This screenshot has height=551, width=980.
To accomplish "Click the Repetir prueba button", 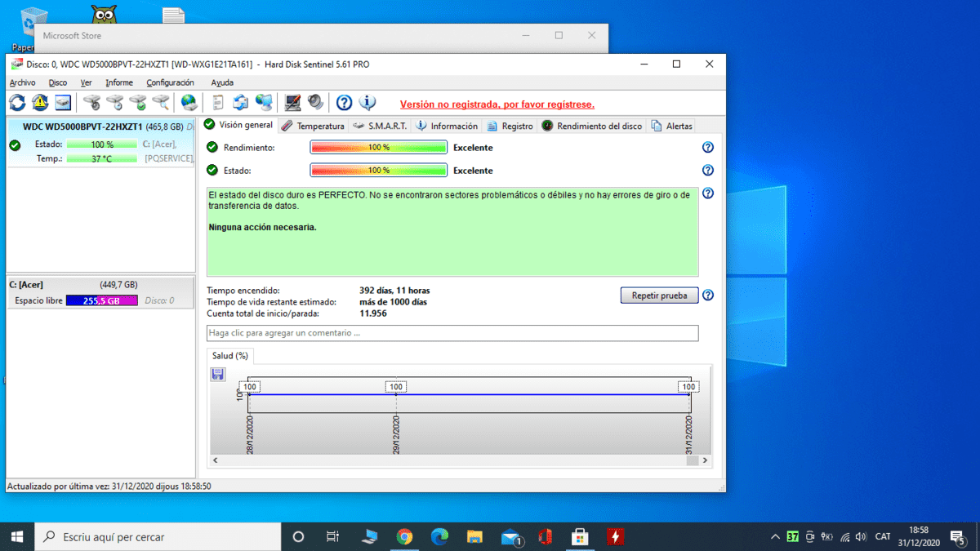I will pyautogui.click(x=659, y=295).
